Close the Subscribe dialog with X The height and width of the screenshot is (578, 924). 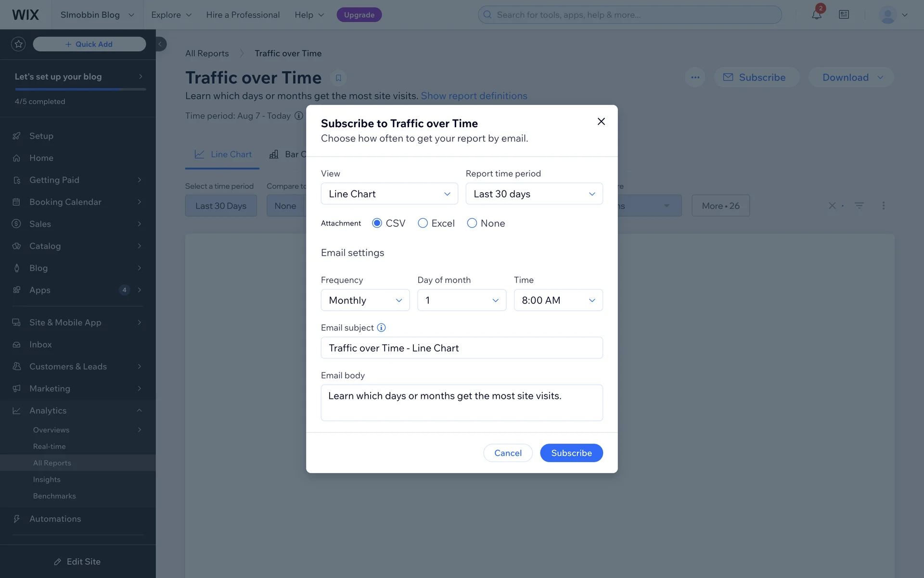point(601,121)
